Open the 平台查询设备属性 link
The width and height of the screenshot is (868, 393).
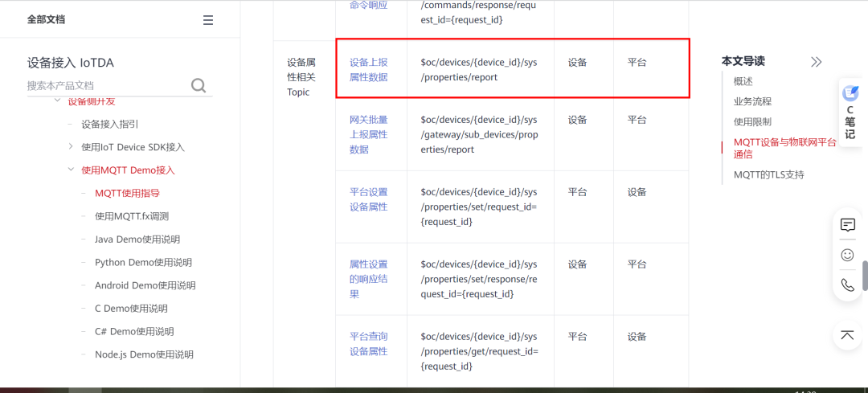[x=369, y=344]
